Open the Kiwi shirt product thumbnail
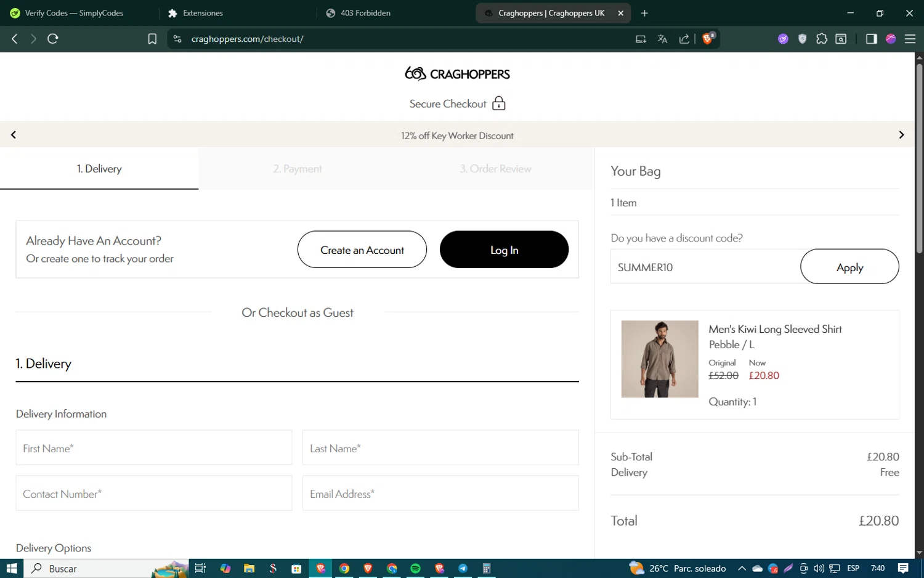The width and height of the screenshot is (924, 578). tap(660, 359)
